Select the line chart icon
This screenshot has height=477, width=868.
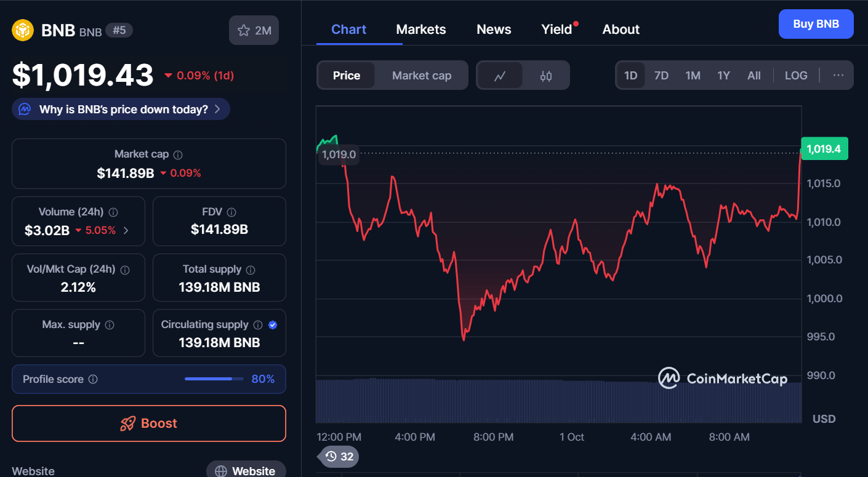[500, 76]
